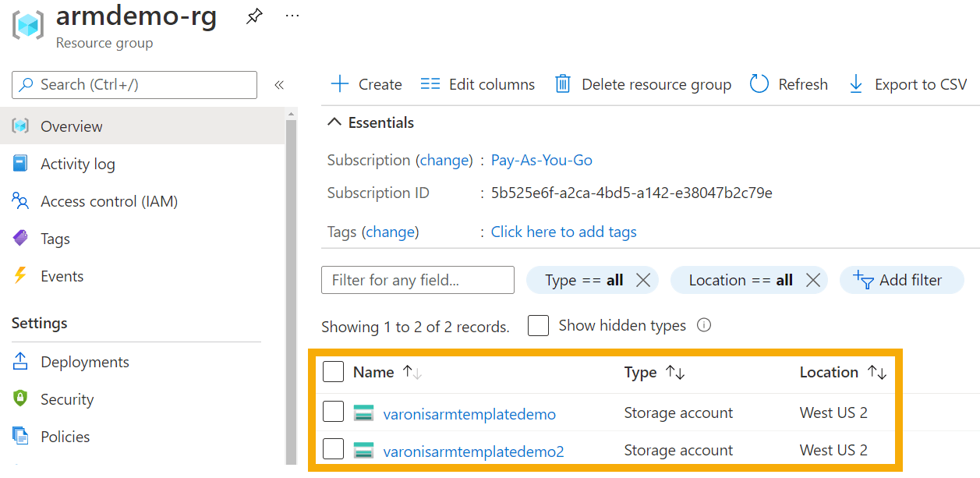The height and width of the screenshot is (478, 980).
Task: Collapse the Essentials section
Action: (334, 122)
